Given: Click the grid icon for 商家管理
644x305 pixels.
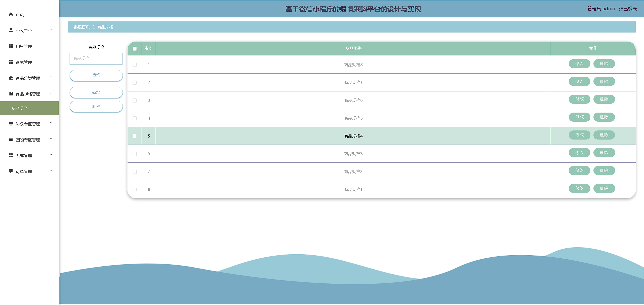Looking at the screenshot, I should (x=11, y=62).
